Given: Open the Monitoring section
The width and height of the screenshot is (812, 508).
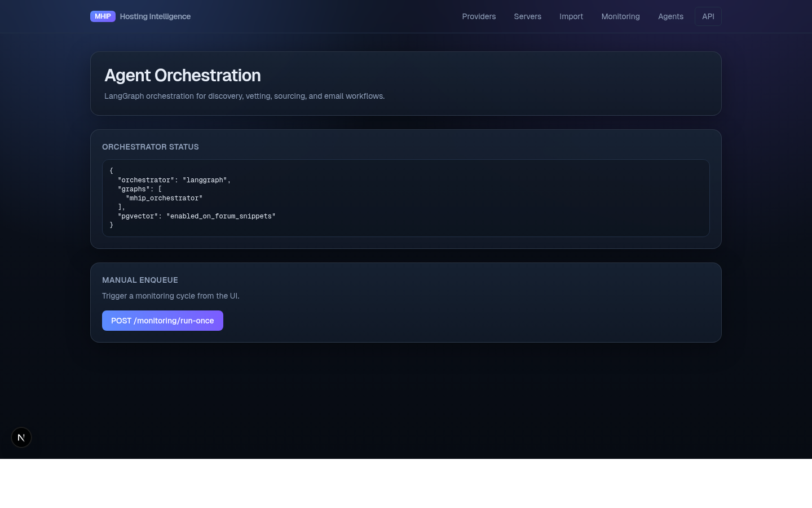Looking at the screenshot, I should 620,16.
